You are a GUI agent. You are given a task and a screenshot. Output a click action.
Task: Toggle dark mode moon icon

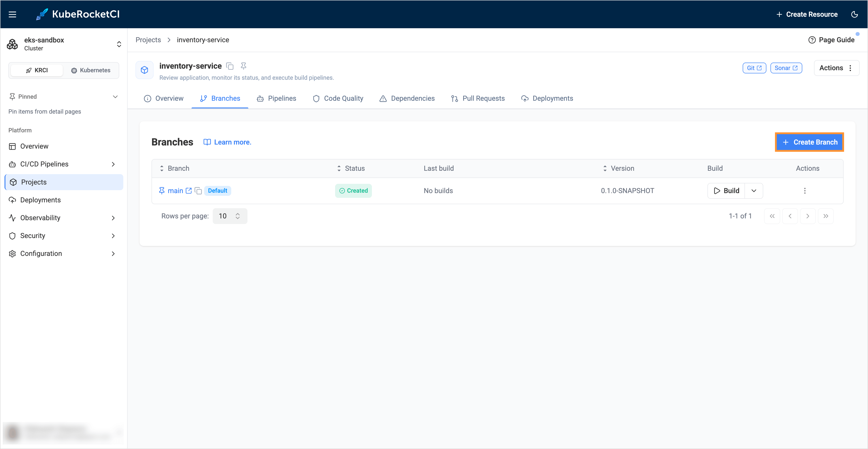pyautogui.click(x=854, y=14)
